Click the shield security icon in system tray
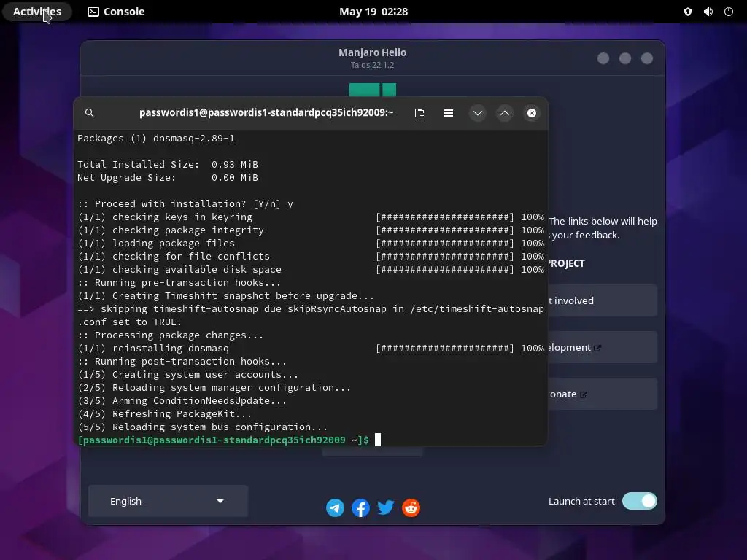Screen dimensions: 747x560 pyautogui.click(x=687, y=12)
